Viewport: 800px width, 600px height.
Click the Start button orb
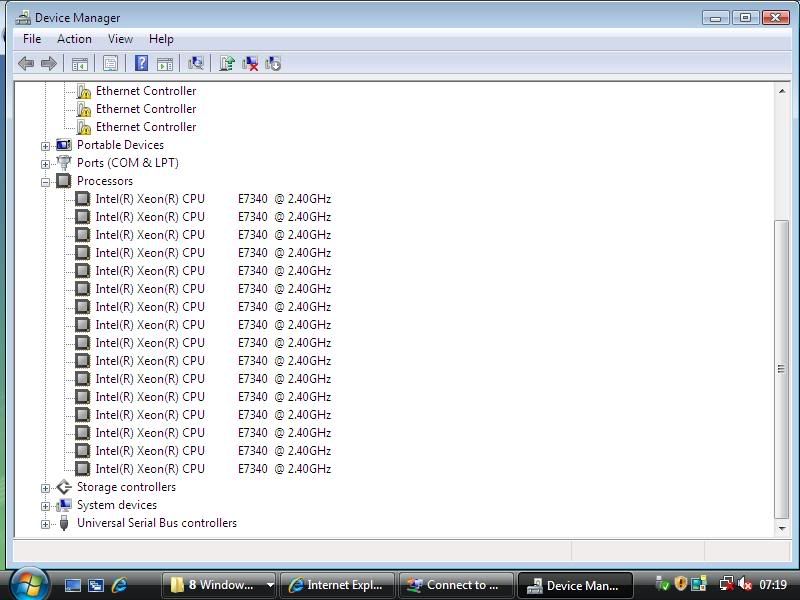(29, 583)
